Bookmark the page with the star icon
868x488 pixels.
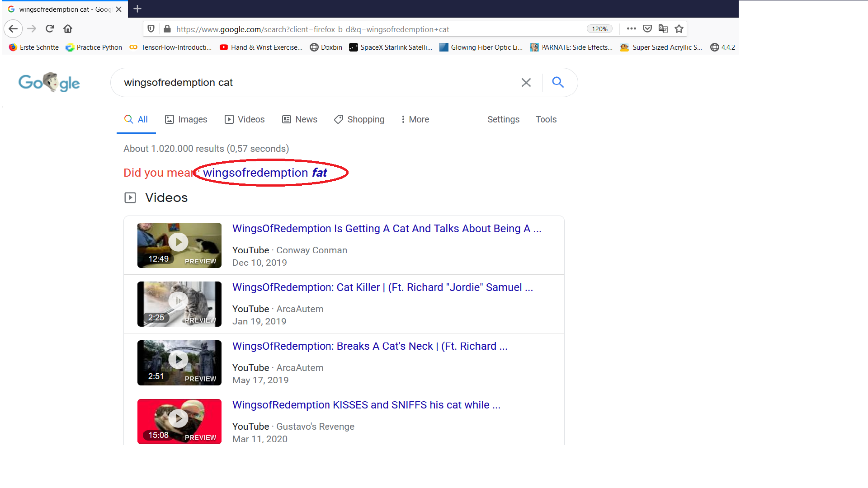pyautogui.click(x=679, y=28)
